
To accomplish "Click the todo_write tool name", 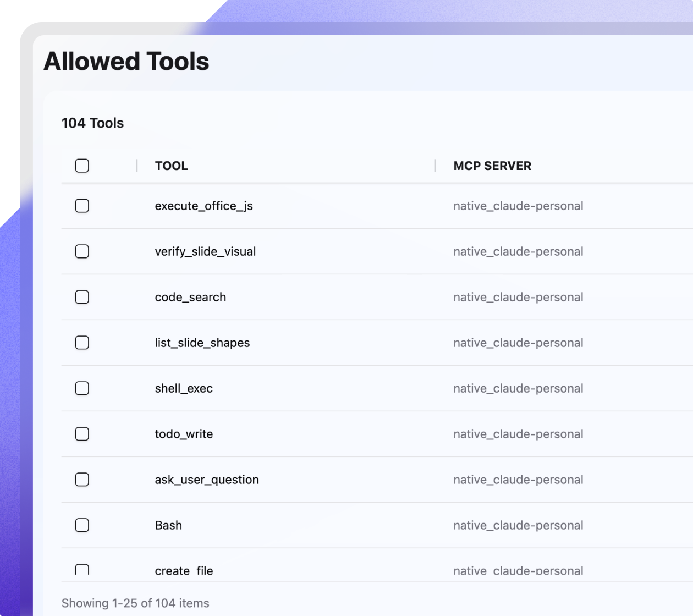I will pos(184,434).
